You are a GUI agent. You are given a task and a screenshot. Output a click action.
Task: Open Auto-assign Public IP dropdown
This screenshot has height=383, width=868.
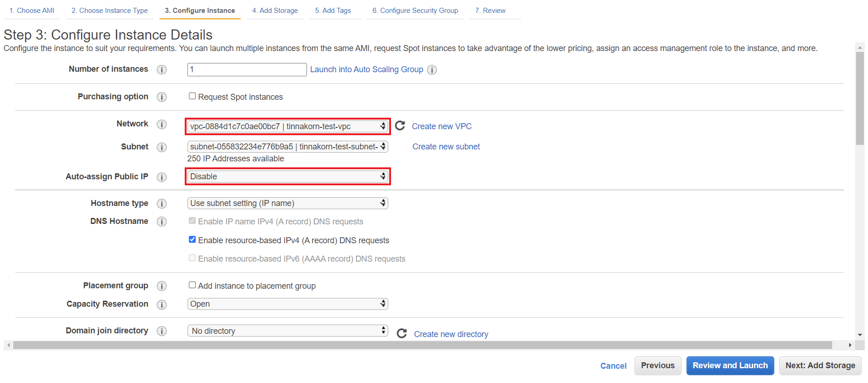click(288, 177)
